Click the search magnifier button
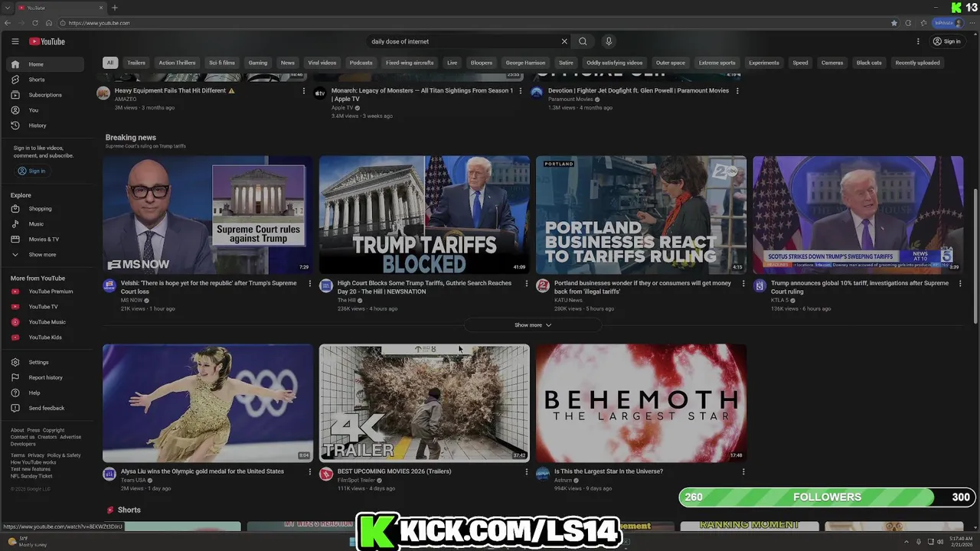Screen dimensions: 980x551 click(x=583, y=41)
